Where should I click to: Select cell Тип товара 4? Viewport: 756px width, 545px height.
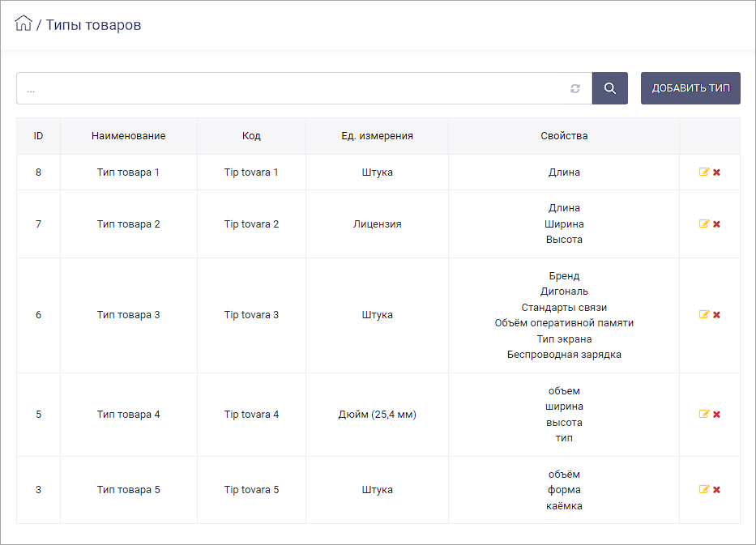tap(128, 415)
